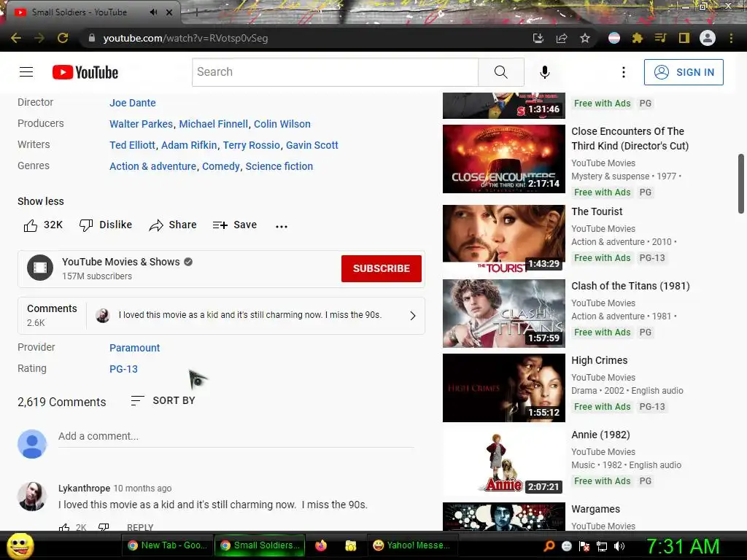Click Close Encounters Of The Third Kind title
This screenshot has height=560, width=747.
click(630, 139)
